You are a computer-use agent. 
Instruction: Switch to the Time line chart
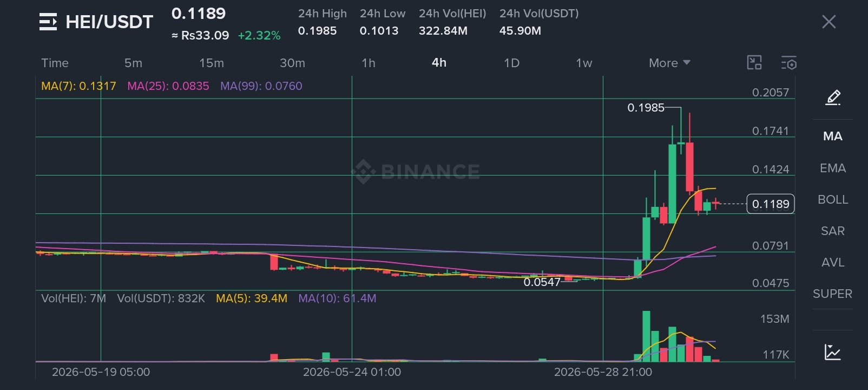[55, 63]
